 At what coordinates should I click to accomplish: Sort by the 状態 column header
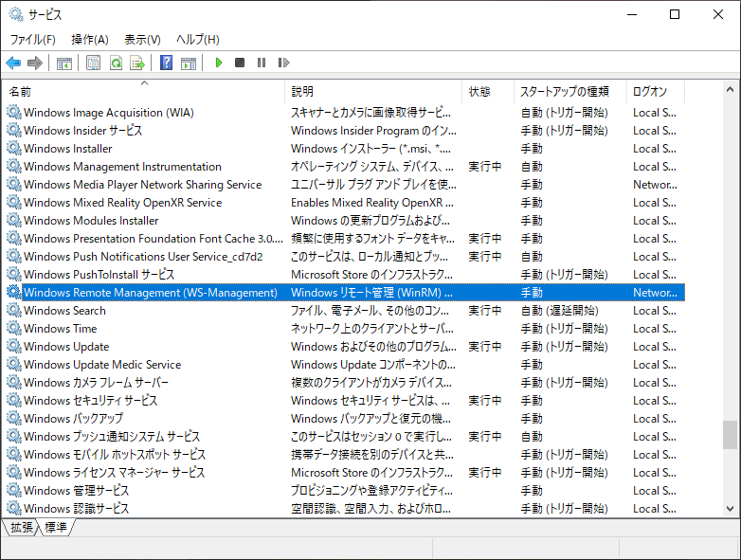[488, 91]
